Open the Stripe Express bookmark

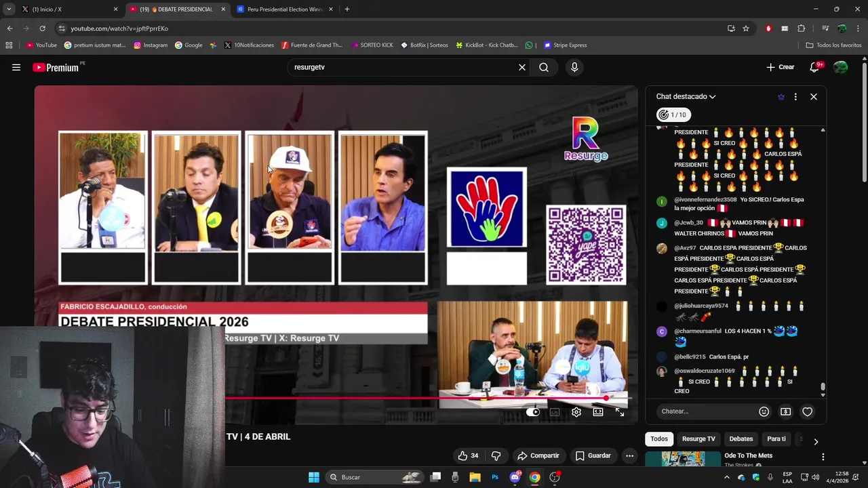564,45
